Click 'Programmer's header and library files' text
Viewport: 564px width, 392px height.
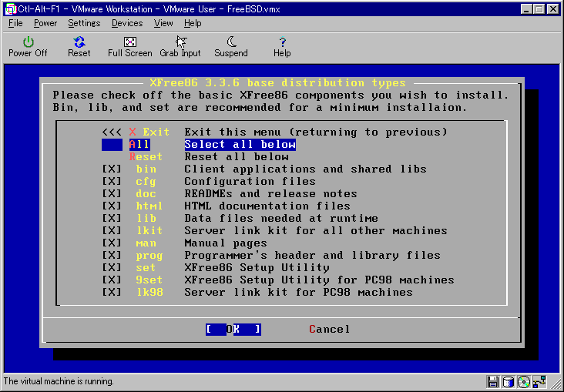click(312, 256)
